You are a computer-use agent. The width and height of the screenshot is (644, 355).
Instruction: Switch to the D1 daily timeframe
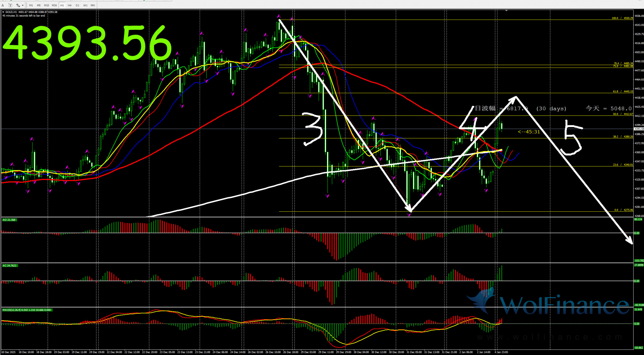(x=77, y=5)
